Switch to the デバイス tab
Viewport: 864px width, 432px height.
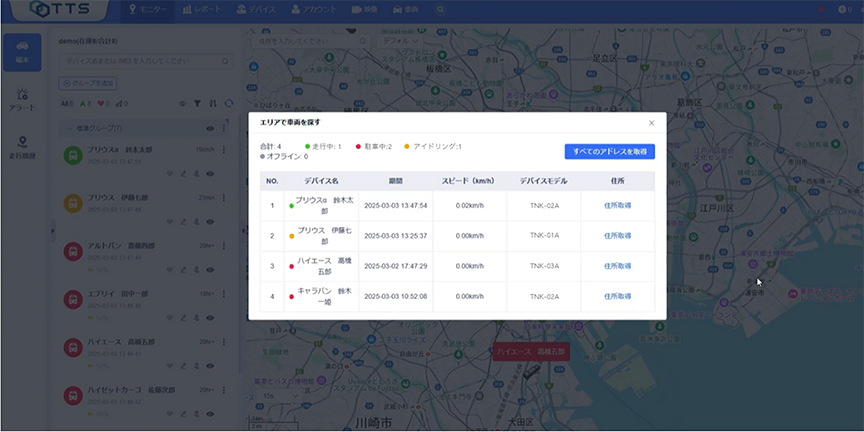point(259,10)
